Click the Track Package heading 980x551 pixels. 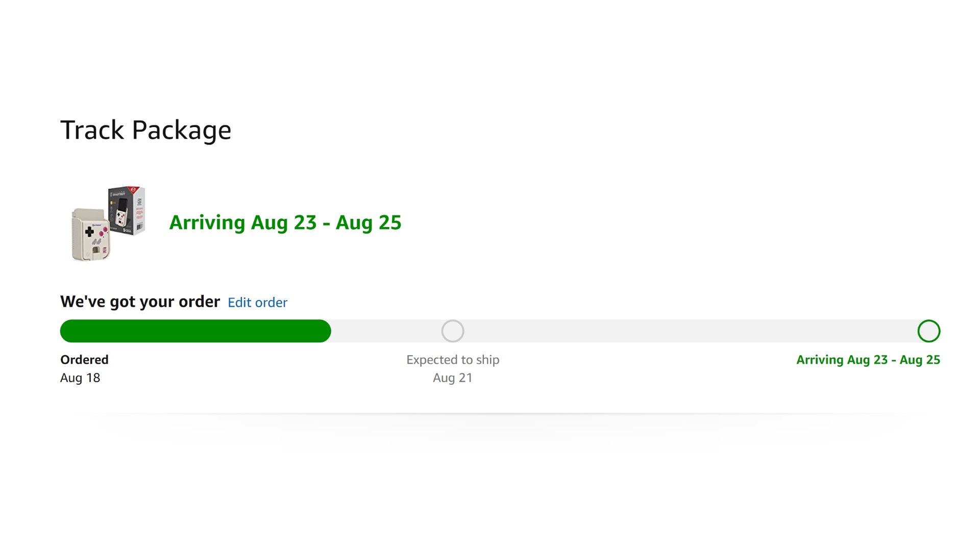point(145,130)
